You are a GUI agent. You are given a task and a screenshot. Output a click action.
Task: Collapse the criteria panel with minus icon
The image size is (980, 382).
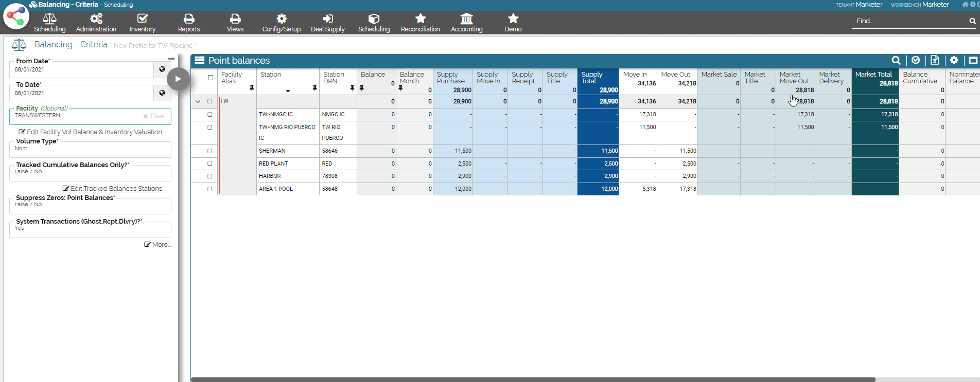171,59
